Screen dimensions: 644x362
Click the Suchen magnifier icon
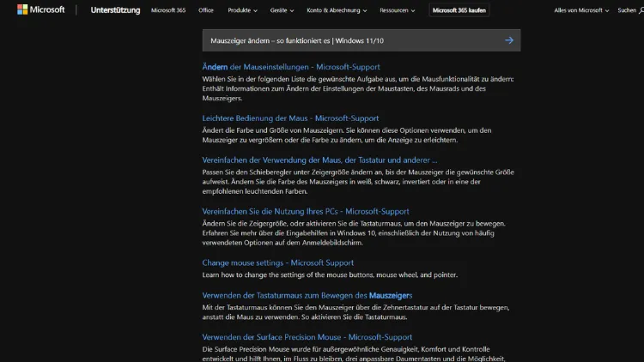coord(641,10)
